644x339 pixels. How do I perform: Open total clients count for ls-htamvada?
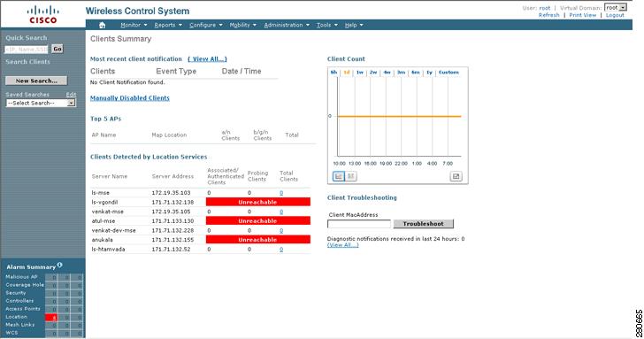[281, 250]
